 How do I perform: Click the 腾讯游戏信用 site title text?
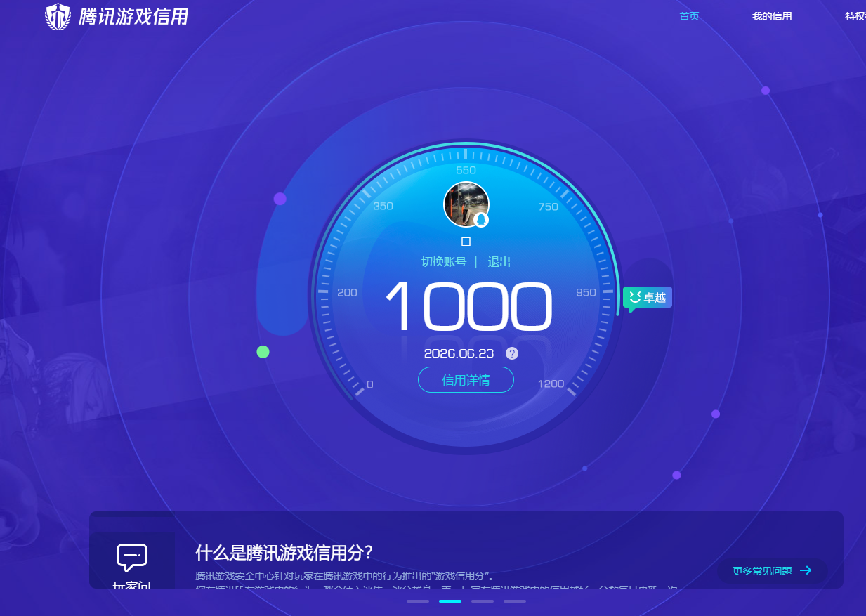point(133,17)
